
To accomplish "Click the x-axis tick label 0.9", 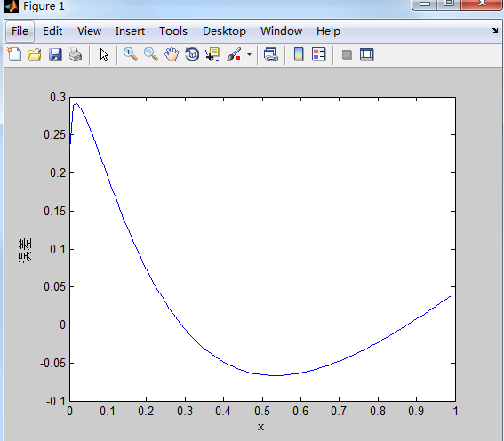I will [417, 411].
